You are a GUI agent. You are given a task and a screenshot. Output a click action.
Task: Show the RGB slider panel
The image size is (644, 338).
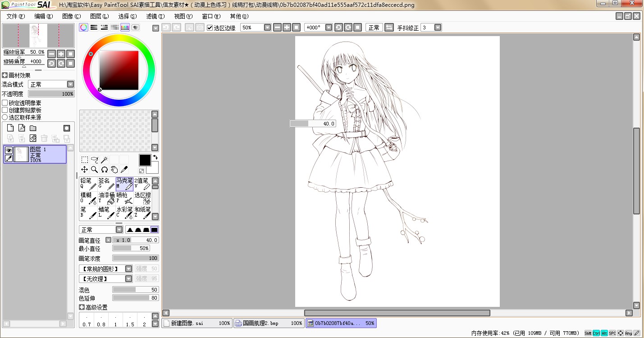pyautogui.click(x=94, y=28)
